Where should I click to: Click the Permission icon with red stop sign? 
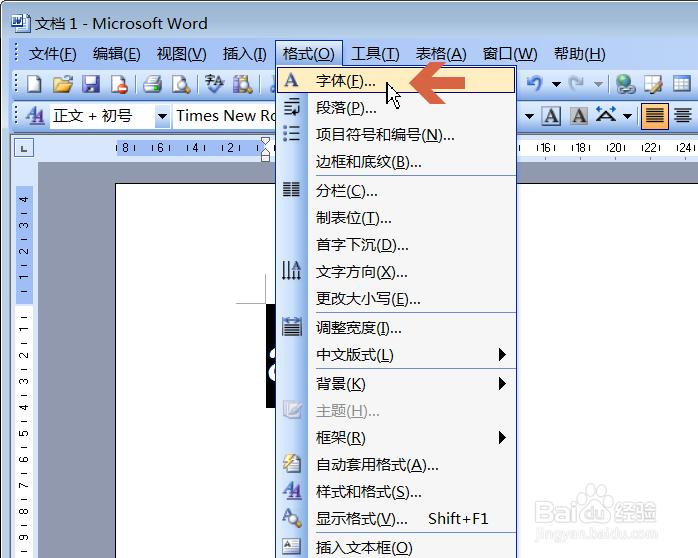[119, 84]
